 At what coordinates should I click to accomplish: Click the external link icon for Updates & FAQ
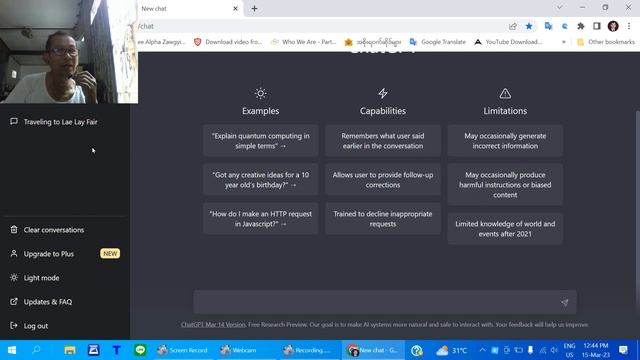14,302
